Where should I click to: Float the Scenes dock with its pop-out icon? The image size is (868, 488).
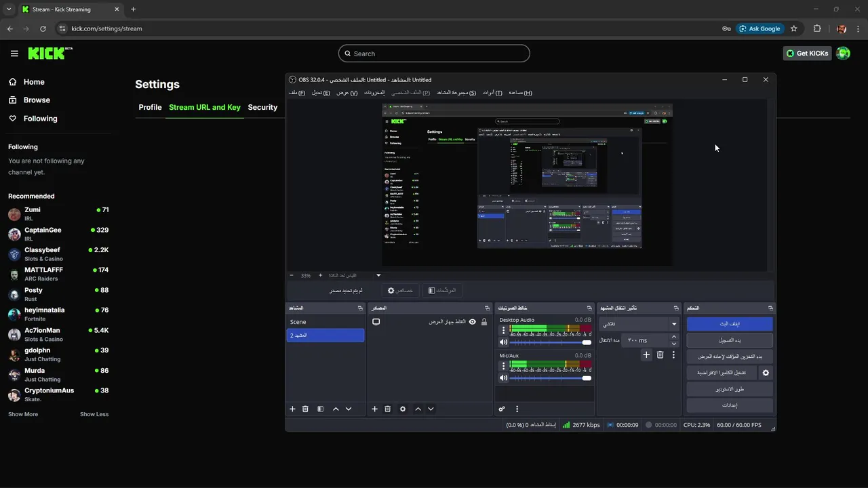point(360,308)
